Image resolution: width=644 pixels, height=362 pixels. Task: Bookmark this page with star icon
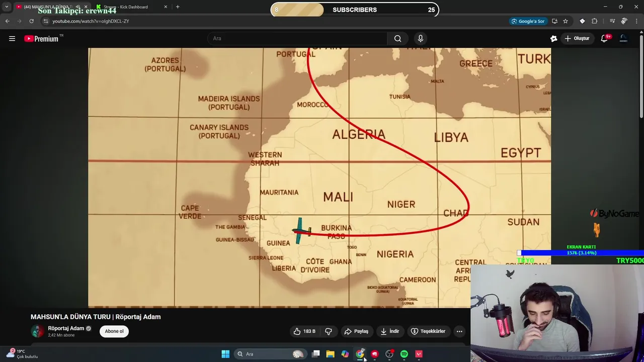(x=566, y=21)
